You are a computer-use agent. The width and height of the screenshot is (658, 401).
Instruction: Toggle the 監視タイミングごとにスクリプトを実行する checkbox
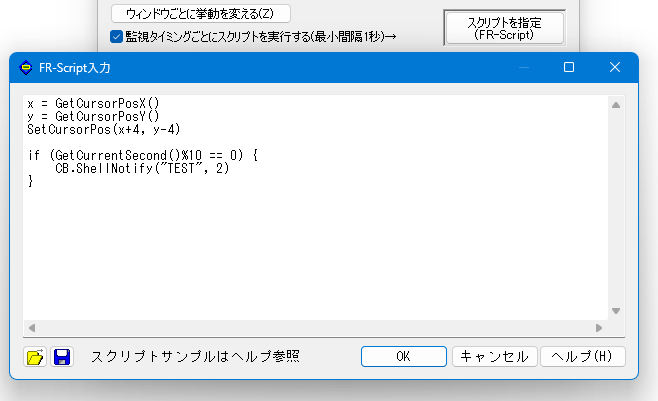click(x=117, y=37)
